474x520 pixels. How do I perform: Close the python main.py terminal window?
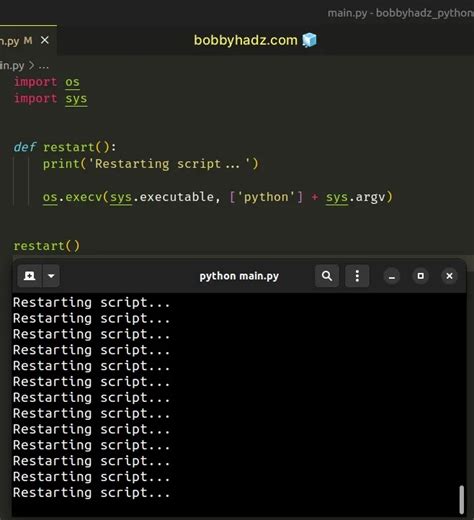tap(449, 276)
